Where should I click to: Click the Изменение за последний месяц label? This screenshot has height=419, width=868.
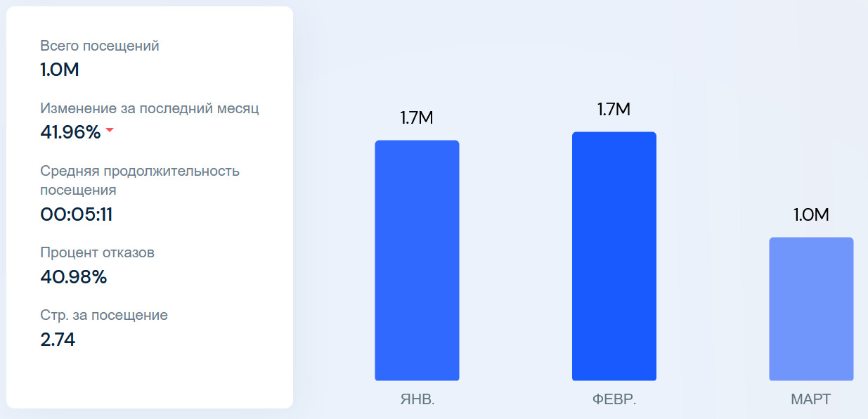[150, 108]
